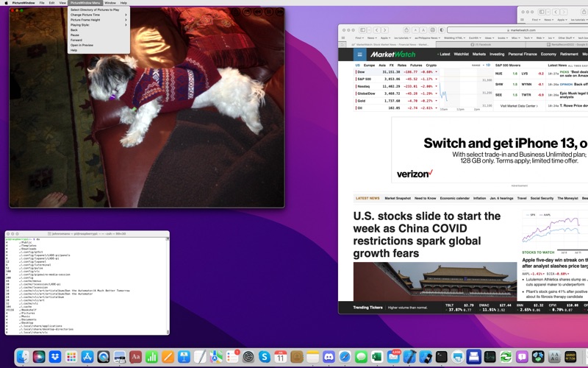The image size is (588, 368).
Task: Launch Pages from the Dock
Action: coord(168,356)
